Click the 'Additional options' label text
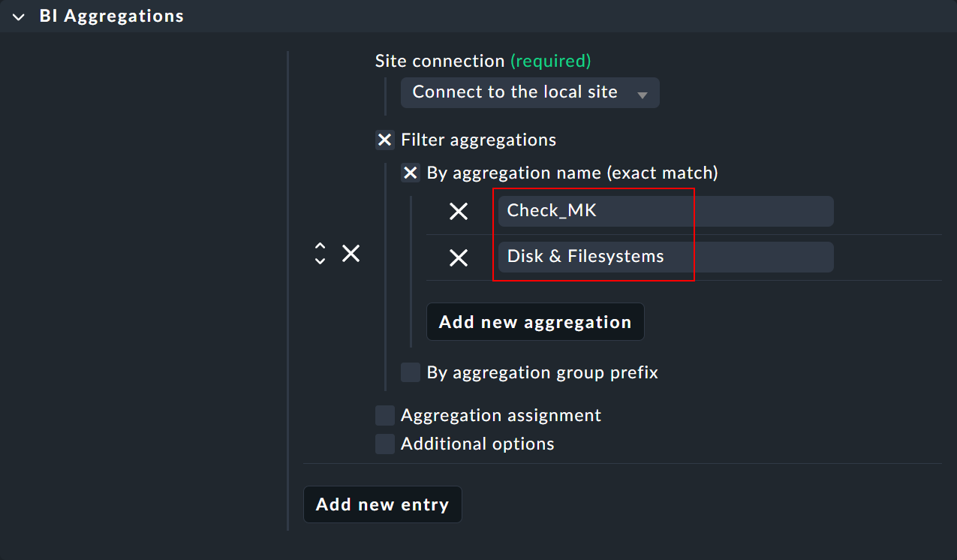957x560 pixels. (x=477, y=444)
